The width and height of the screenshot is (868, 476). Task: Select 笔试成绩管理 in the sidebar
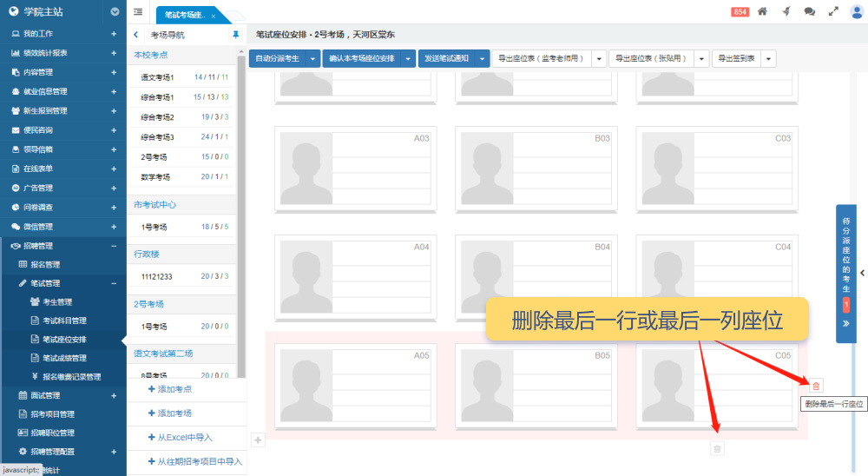[x=64, y=358]
